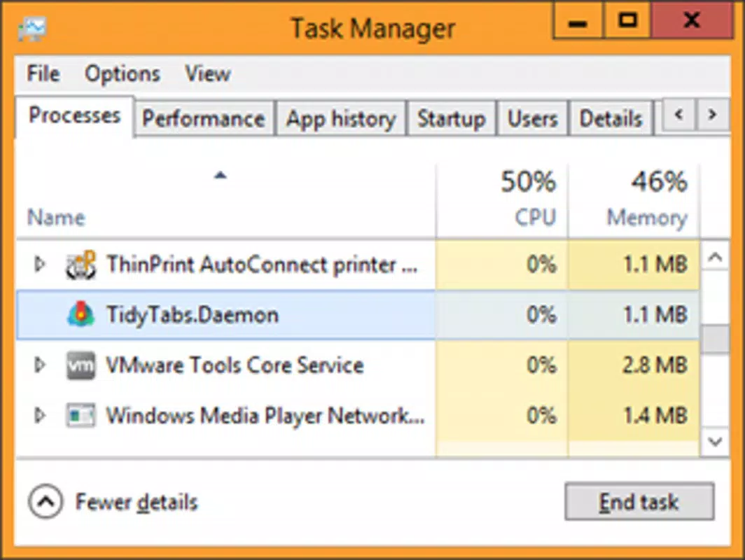
Task: Sort by the 46% Memory column header
Action: point(634,199)
